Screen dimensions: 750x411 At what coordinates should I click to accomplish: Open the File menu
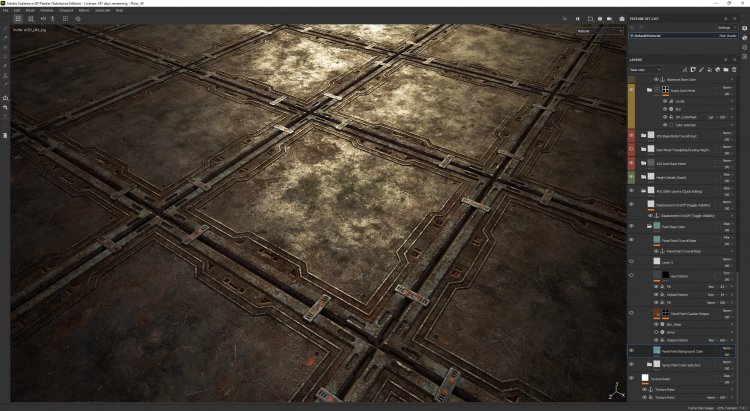5,10
